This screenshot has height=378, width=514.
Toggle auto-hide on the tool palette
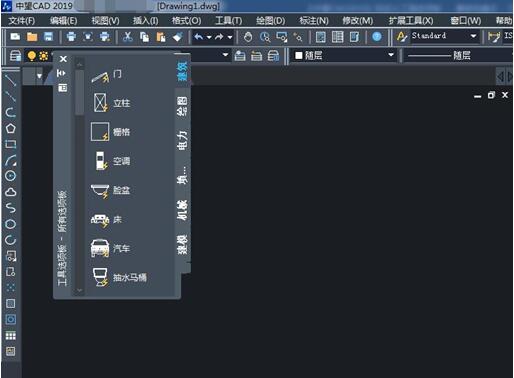point(62,73)
